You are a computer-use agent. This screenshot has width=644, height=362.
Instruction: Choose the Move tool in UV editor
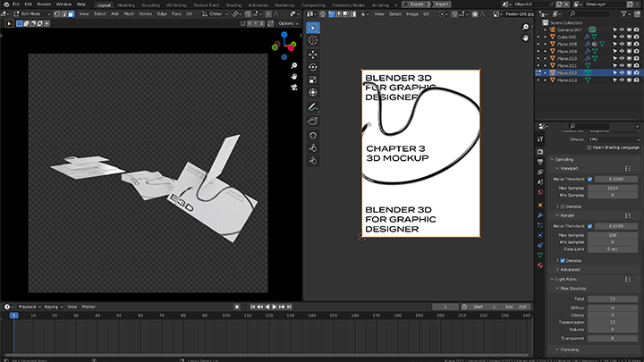pyautogui.click(x=313, y=55)
